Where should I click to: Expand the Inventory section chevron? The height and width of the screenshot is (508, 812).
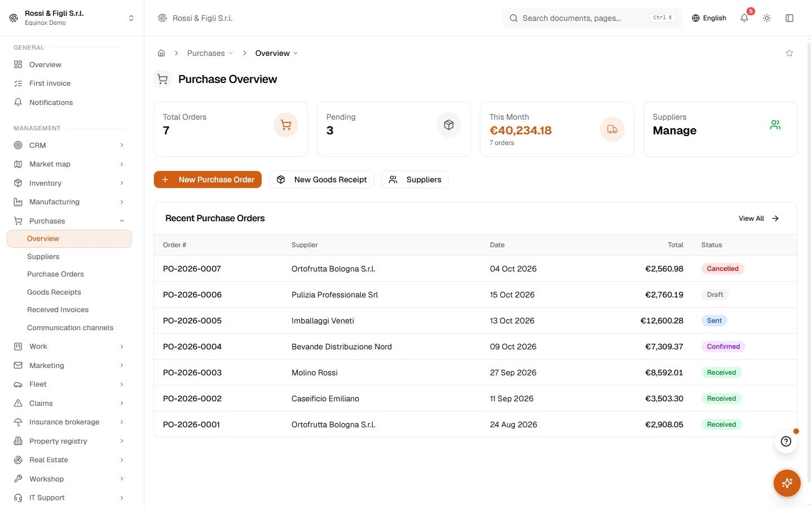(x=122, y=183)
